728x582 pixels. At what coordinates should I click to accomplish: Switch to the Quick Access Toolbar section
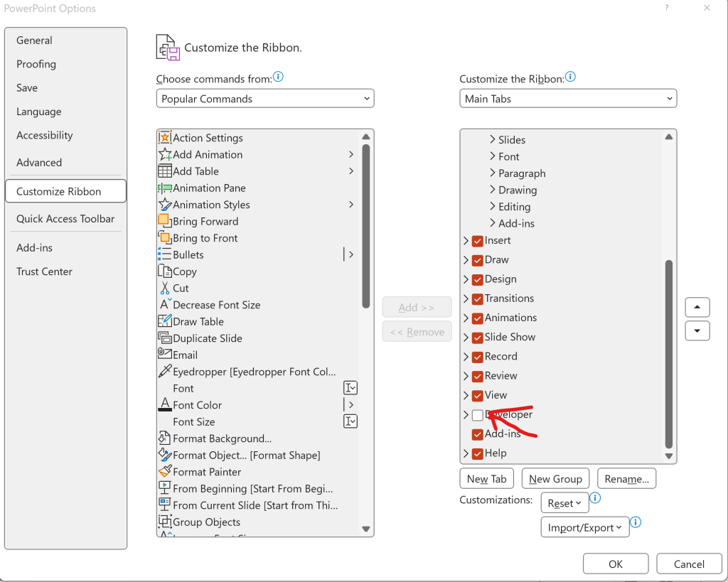coord(65,219)
